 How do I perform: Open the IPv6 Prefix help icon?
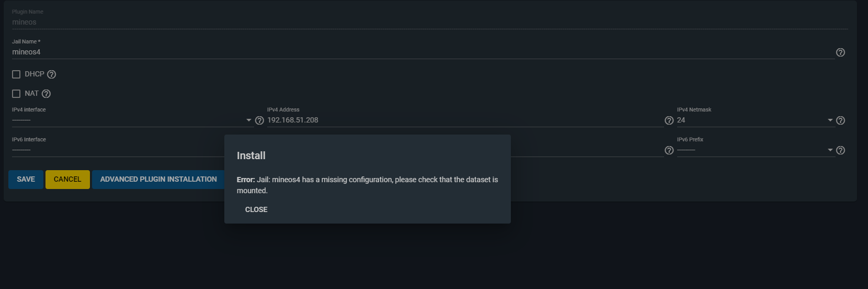coord(840,150)
